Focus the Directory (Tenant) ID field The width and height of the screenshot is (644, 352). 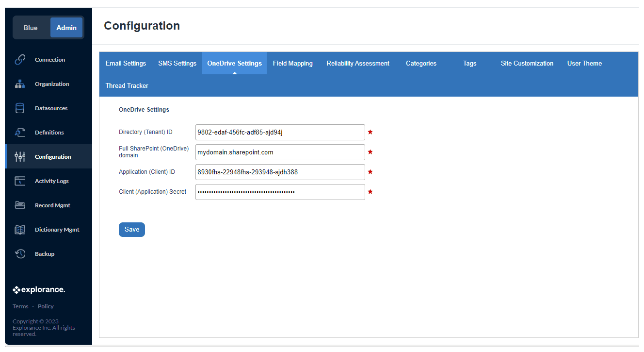[x=280, y=132]
